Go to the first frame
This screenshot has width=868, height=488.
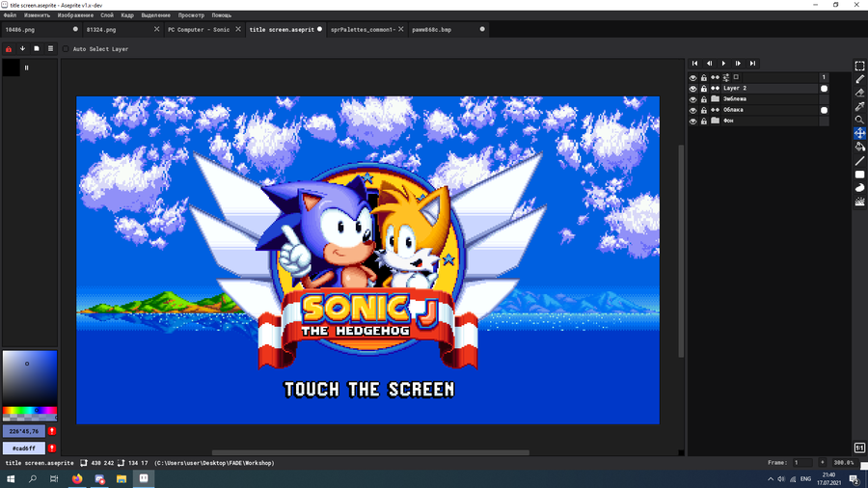(x=694, y=64)
